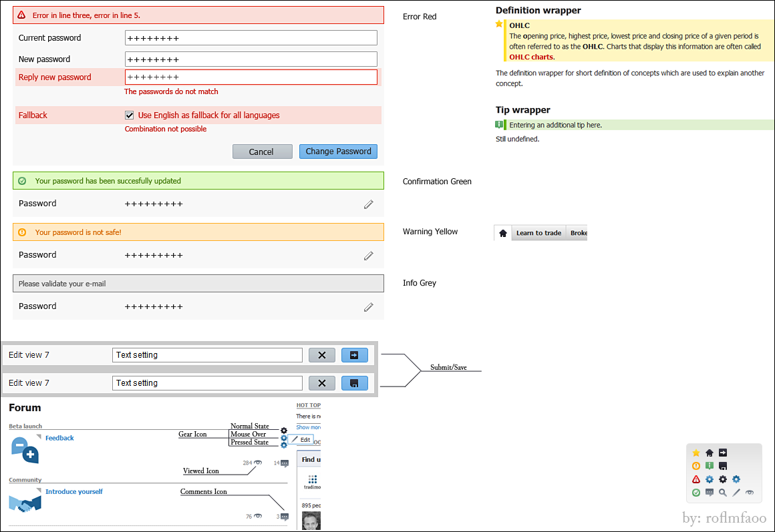Click the blue floppy disk save button
Screen dimensions: 775x532
(354, 383)
